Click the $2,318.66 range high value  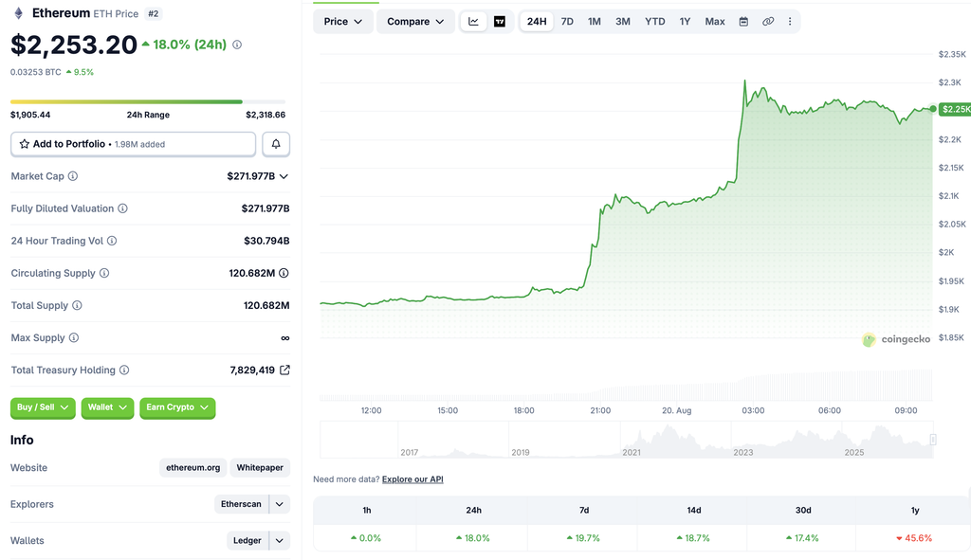(x=266, y=115)
